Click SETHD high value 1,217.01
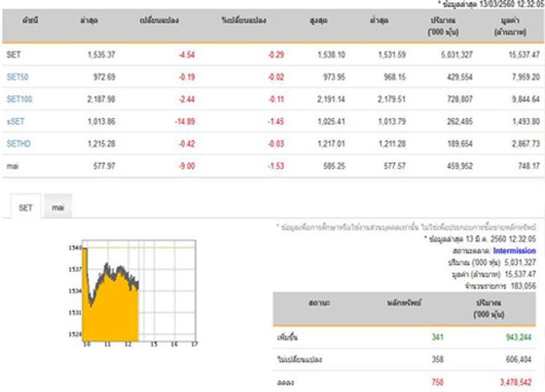This screenshot has width=545, height=392. pyautogui.click(x=331, y=144)
